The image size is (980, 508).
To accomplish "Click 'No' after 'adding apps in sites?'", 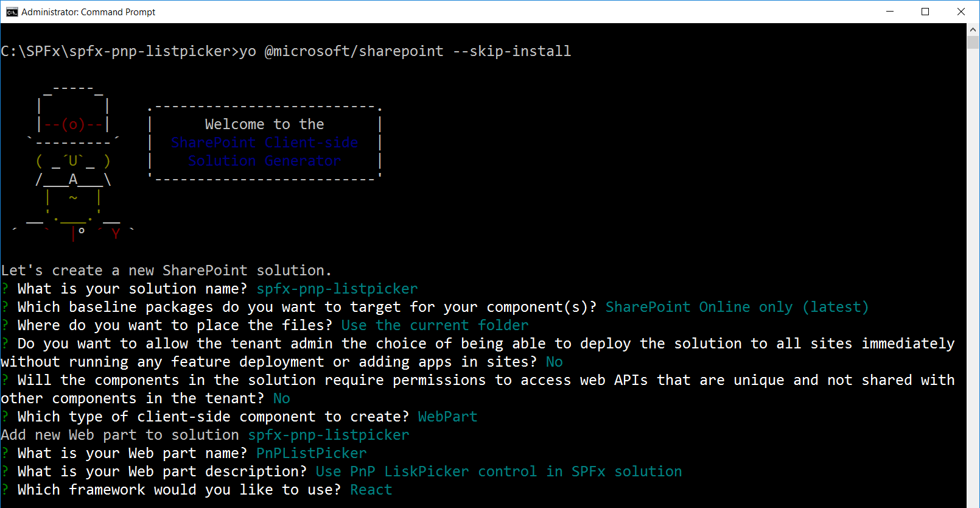I will (554, 362).
